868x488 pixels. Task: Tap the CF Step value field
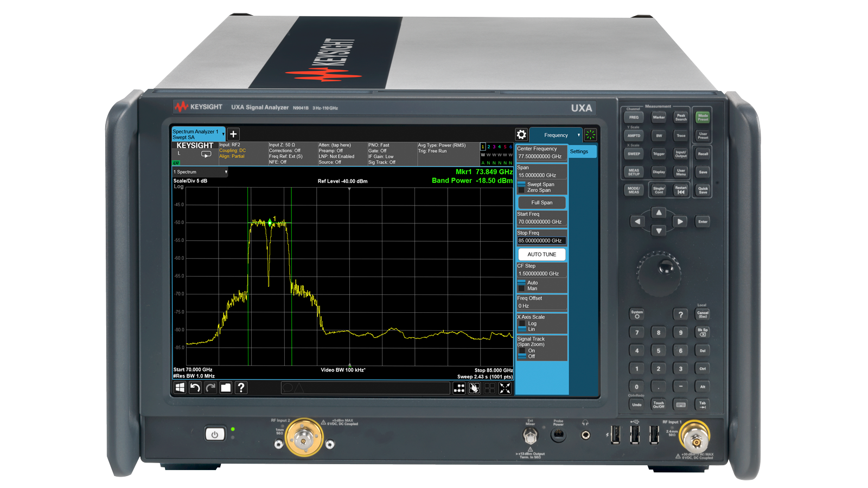click(x=541, y=274)
